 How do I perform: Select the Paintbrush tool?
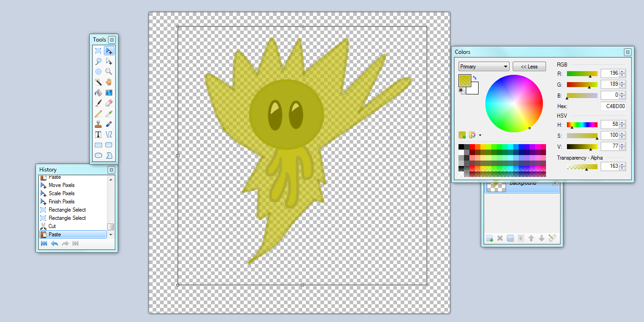coord(98,103)
